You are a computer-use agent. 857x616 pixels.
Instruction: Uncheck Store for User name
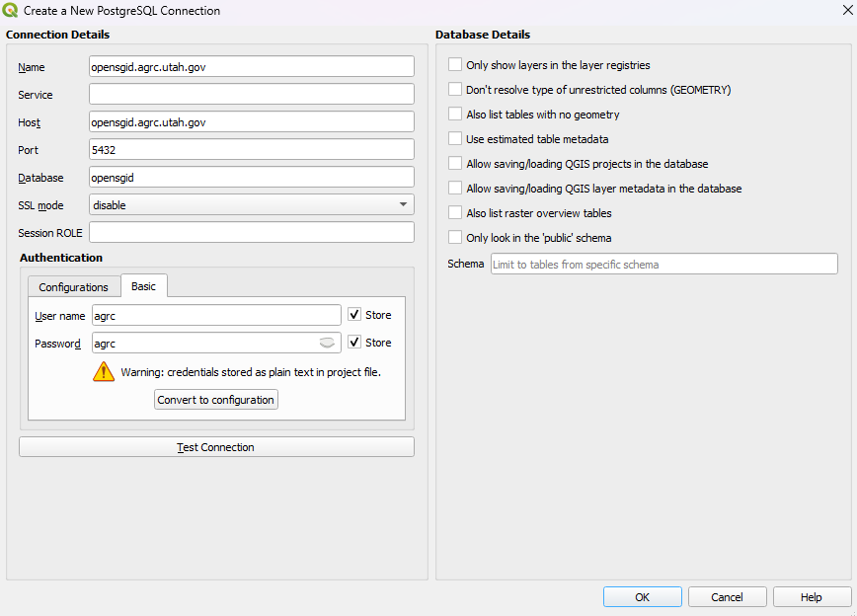(x=354, y=315)
